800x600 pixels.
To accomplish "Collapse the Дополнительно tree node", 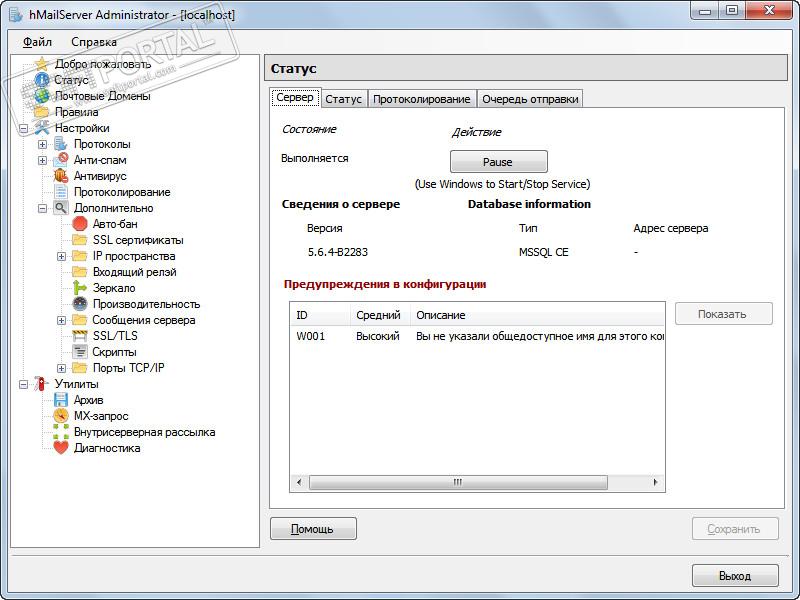I will pos(42,208).
